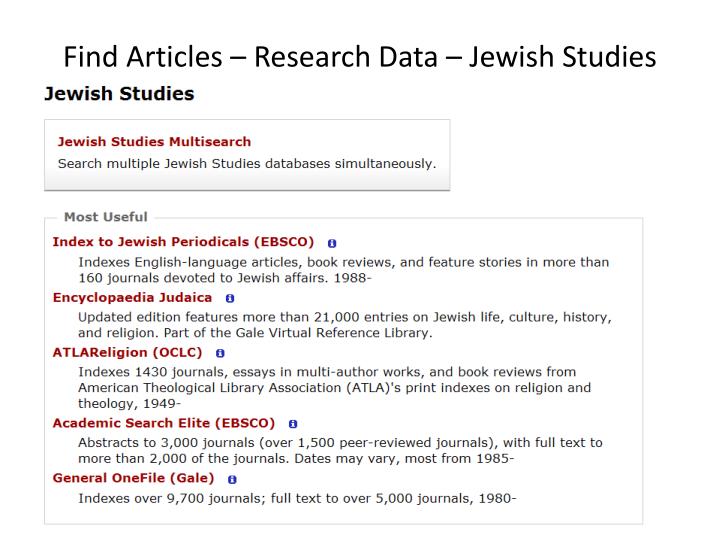Click the 'Jewish Studies' bold heading
The width and height of the screenshot is (720, 540).
click(119, 94)
